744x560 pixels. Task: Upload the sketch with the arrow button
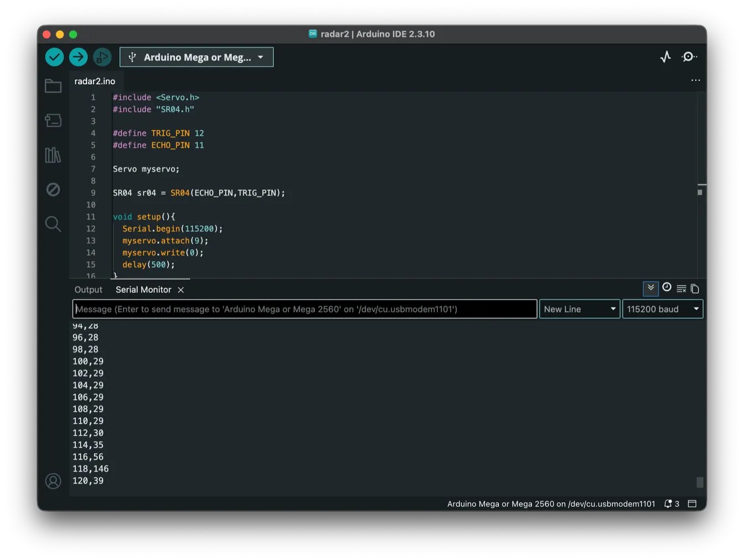78,57
